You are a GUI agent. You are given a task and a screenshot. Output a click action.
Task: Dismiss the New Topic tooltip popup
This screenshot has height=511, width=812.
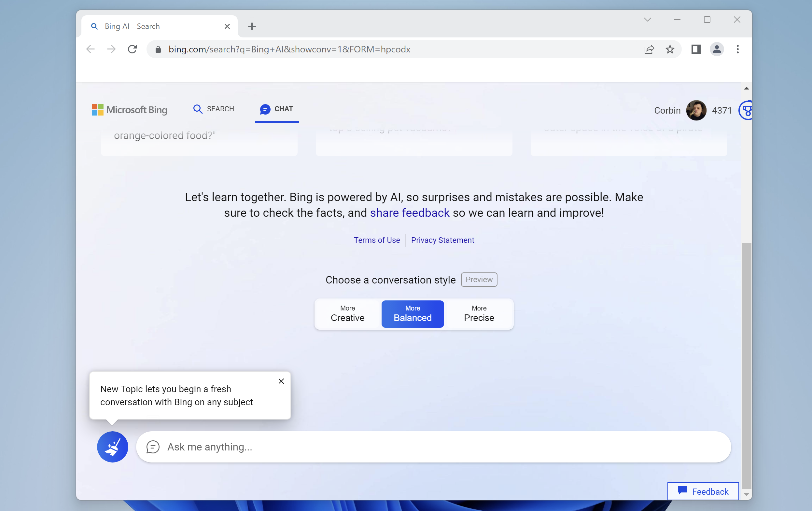pyautogui.click(x=281, y=381)
